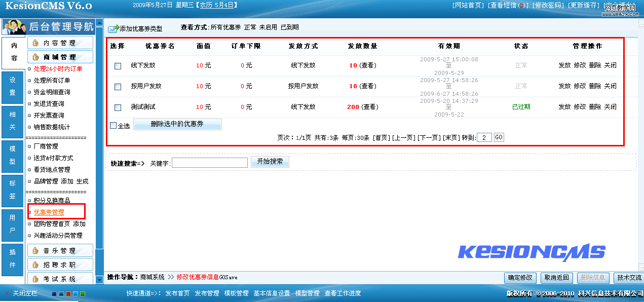The image size is (644, 302).
Task: Select the orange theme color swatch
Action: pos(68,294)
